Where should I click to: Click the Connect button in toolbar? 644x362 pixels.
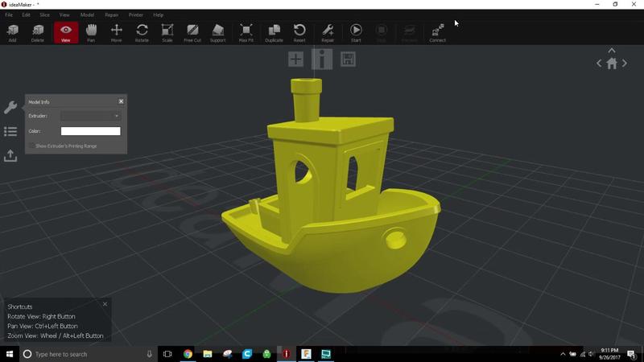click(x=437, y=32)
